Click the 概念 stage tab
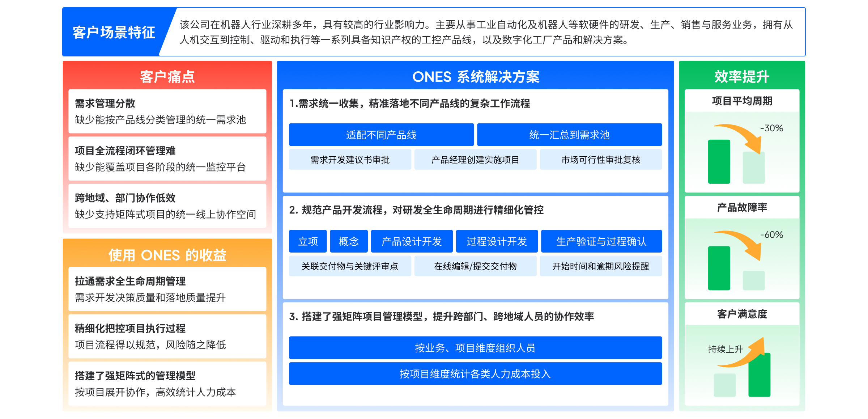 (349, 241)
